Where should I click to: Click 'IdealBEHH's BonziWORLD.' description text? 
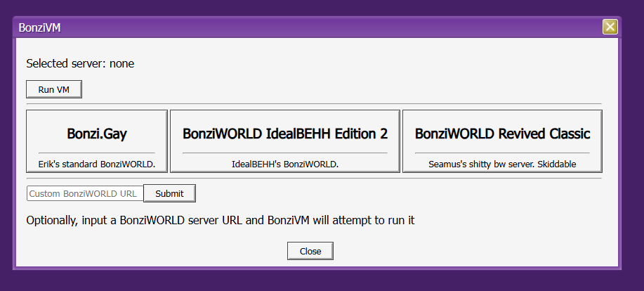pos(284,164)
